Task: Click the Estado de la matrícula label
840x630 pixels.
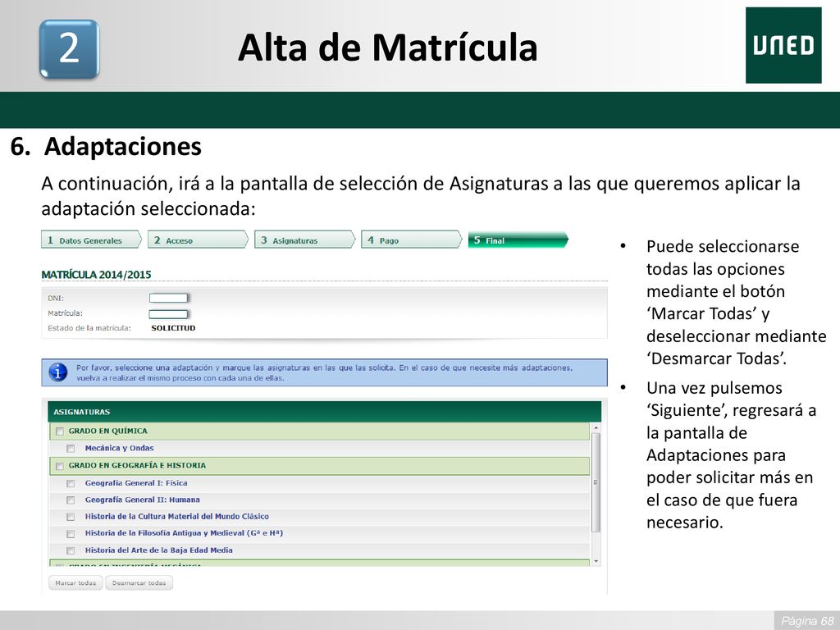Action: pos(89,328)
